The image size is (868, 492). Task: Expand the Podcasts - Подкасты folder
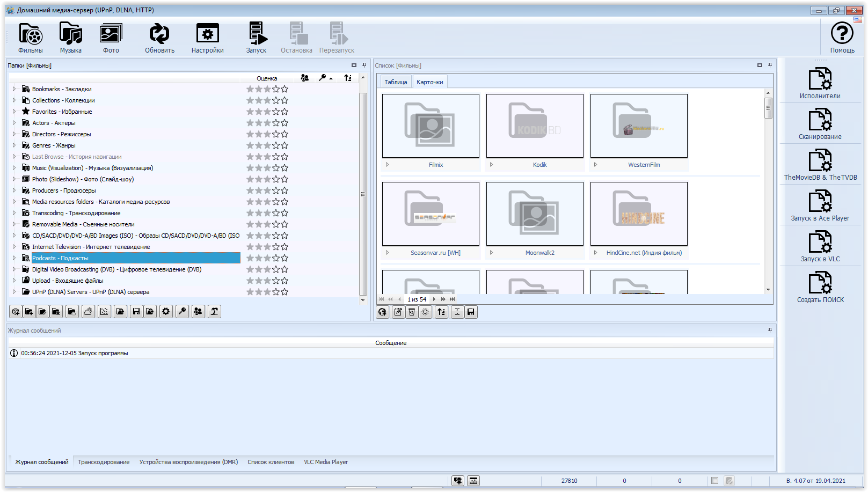point(14,258)
